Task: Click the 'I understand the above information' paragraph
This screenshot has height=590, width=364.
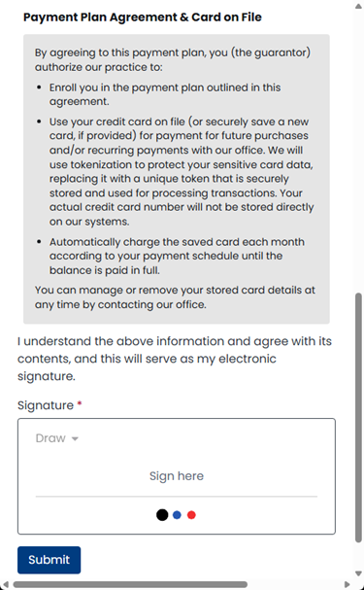Action: [x=175, y=359]
